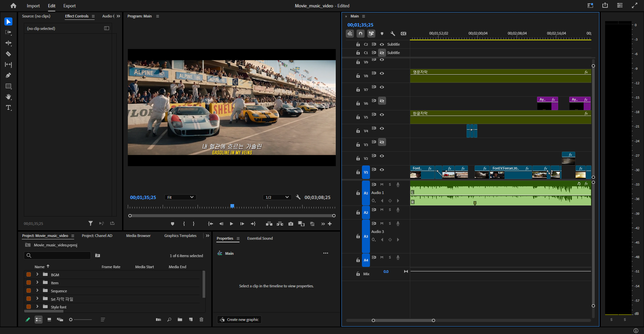Screen dimensions: 644x334
Task: Show more Project panel tabs
Action: pyautogui.click(x=208, y=236)
